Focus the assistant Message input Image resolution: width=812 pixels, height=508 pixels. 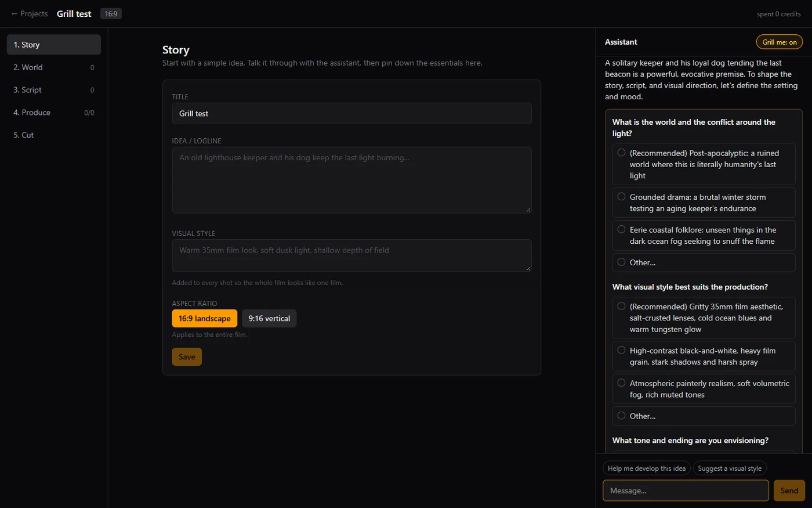686,491
